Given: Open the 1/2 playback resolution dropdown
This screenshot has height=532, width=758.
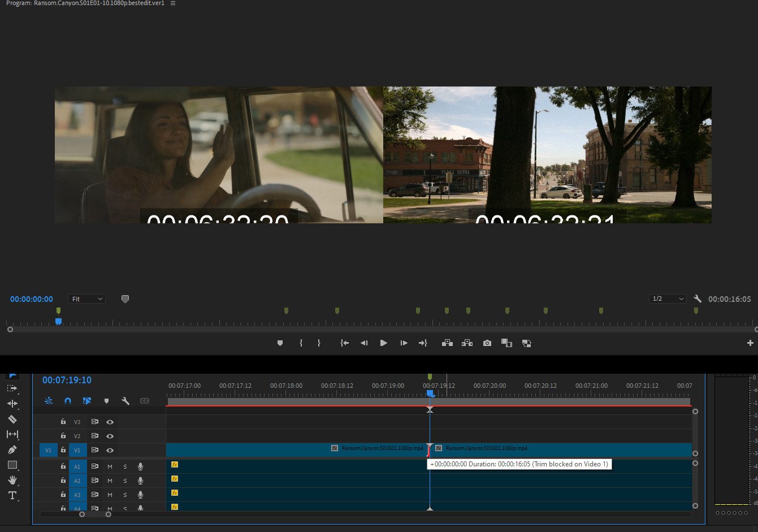Looking at the screenshot, I should coord(668,299).
